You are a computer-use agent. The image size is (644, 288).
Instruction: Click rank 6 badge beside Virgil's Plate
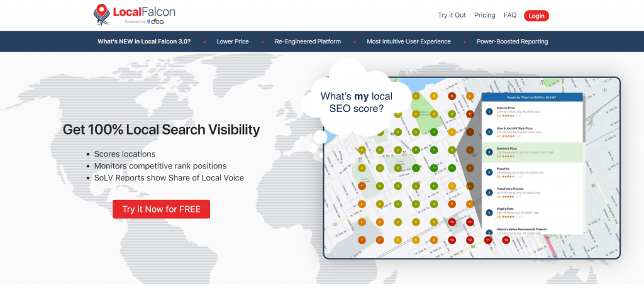[x=489, y=213]
